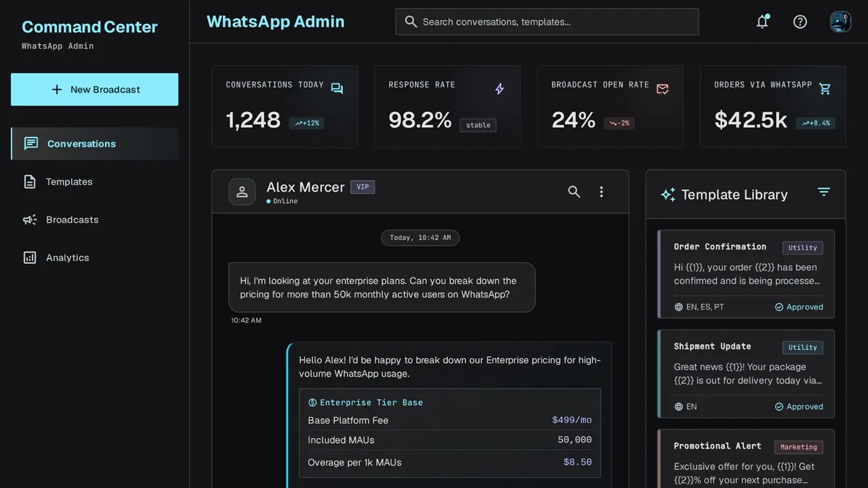This screenshot has height=488, width=868.
Task: Search within Alex Mercer conversation
Action: click(574, 192)
